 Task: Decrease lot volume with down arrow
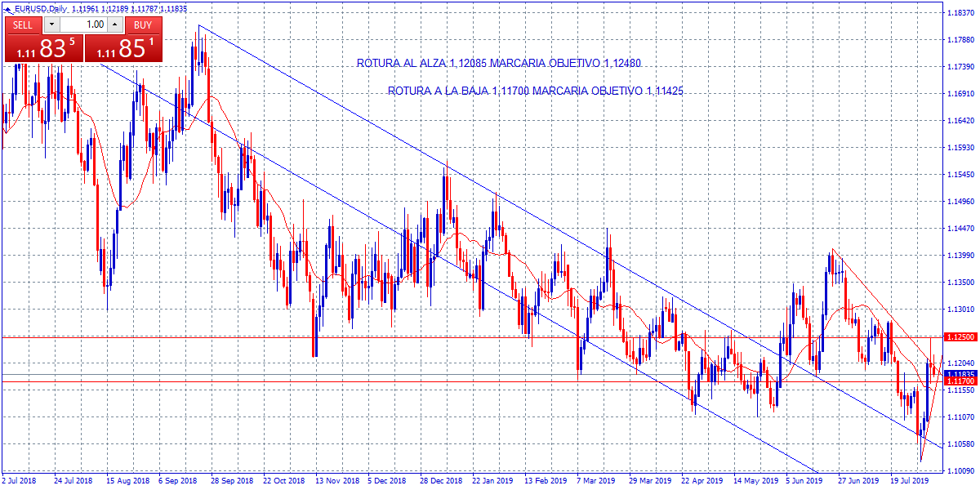point(52,24)
